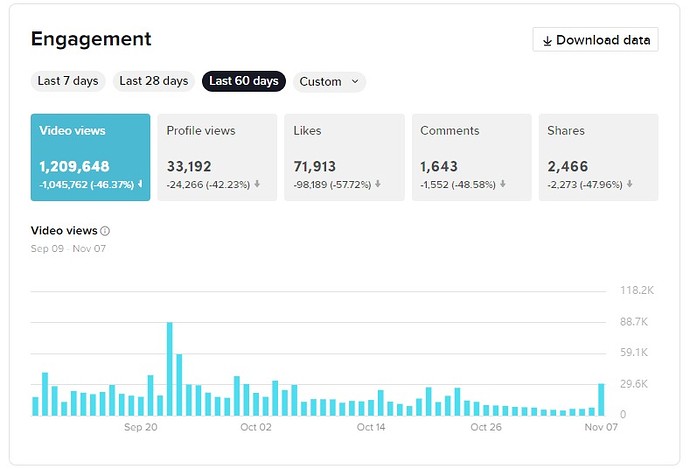Click the Shares decrease arrow icon
Image resolution: width=690 pixels, height=469 pixels.
click(630, 184)
